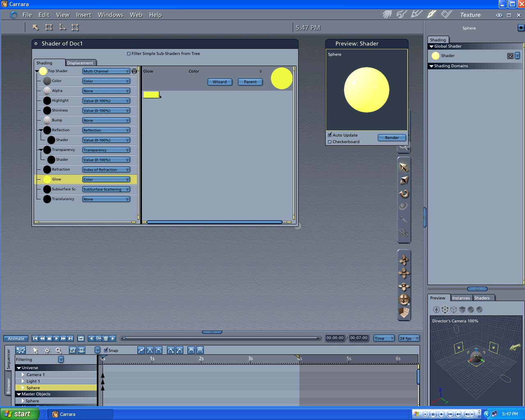Click the animation scrubber slider track

click(x=221, y=338)
